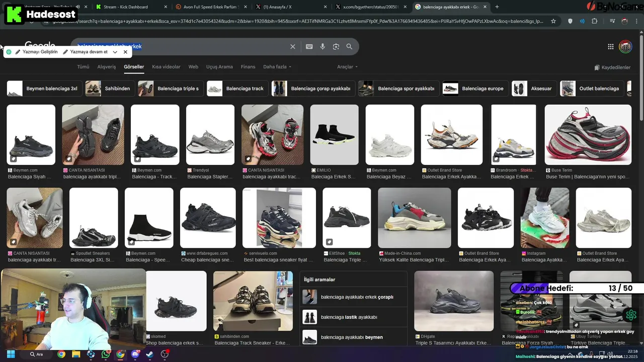Open Windows Start menu
The image size is (644, 362).
[x=11, y=354]
